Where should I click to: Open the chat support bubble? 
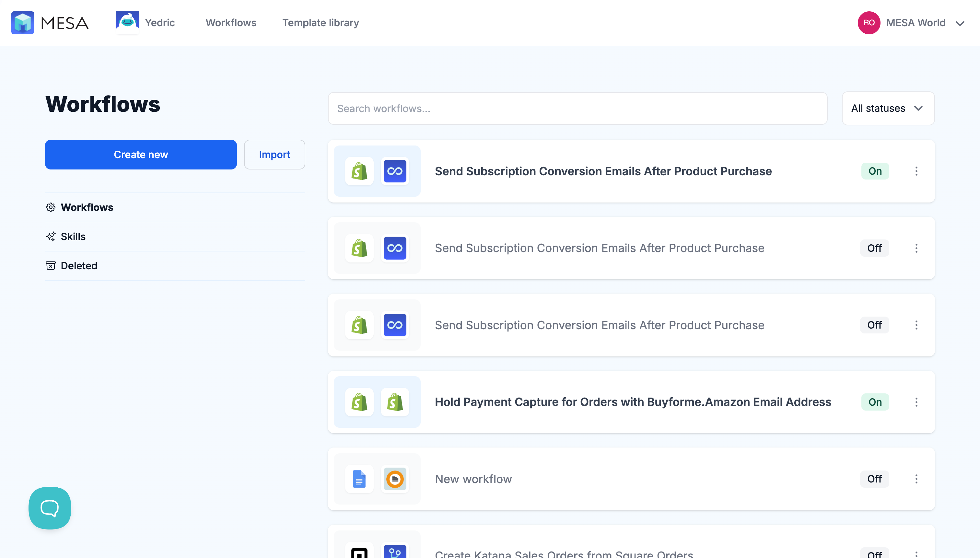50,508
